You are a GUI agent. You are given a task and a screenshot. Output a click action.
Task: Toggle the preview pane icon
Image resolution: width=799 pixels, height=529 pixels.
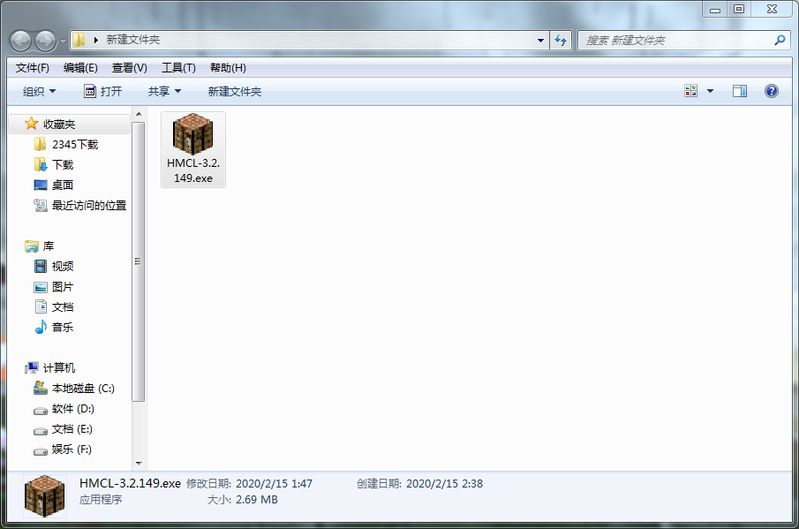click(739, 91)
